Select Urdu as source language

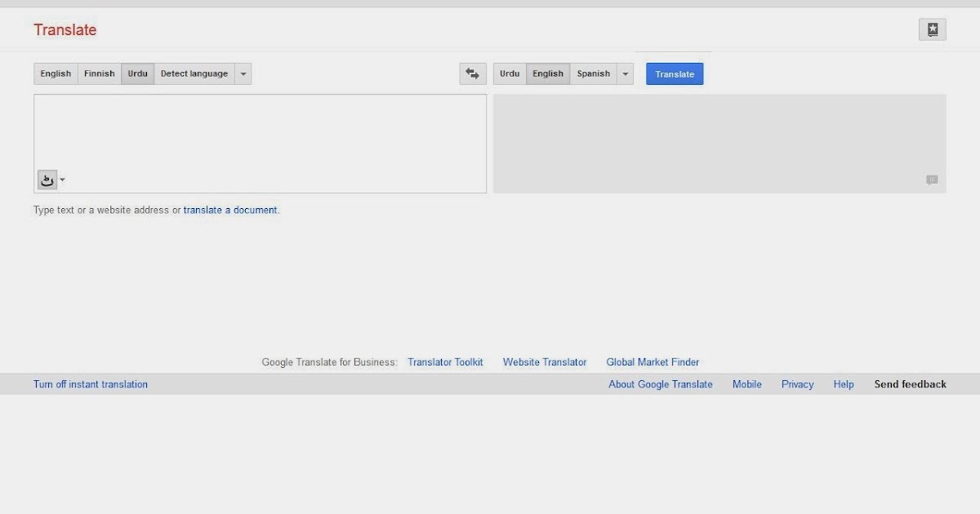point(138,73)
